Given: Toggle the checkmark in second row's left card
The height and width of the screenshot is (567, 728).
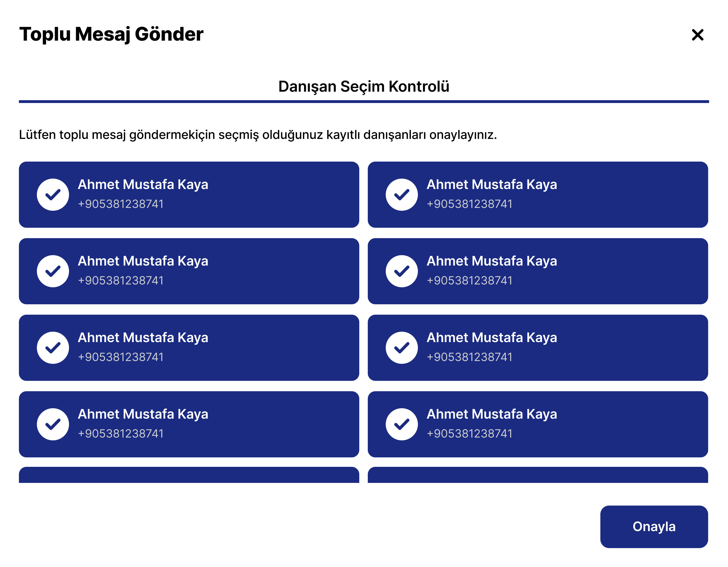Looking at the screenshot, I should coord(53,271).
